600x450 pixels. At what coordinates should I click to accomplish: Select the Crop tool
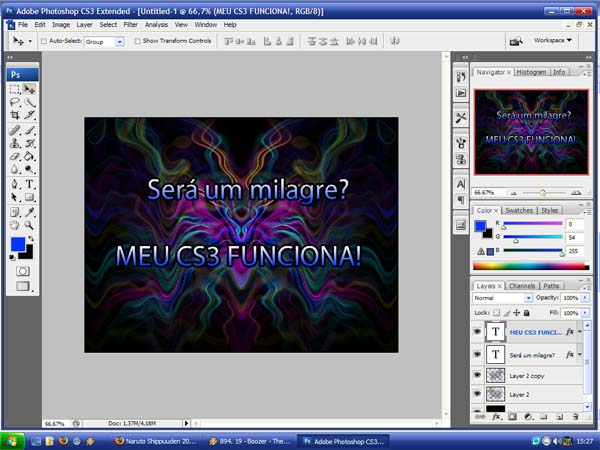15,115
